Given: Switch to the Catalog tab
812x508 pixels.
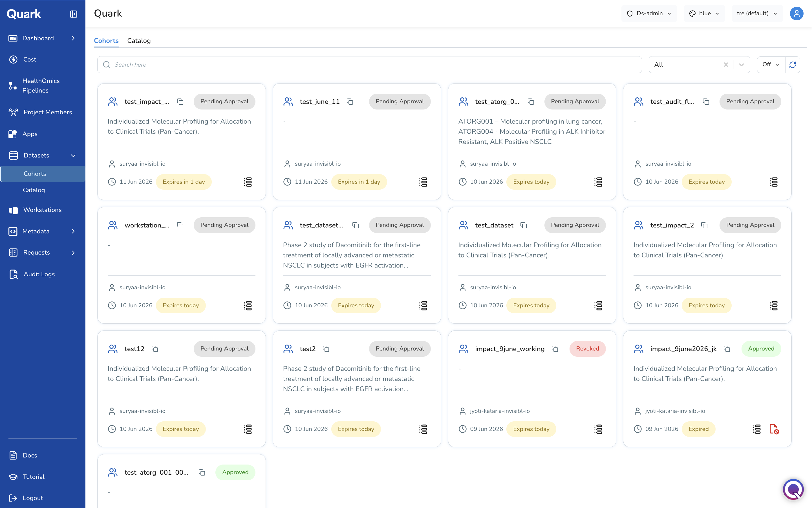Looking at the screenshot, I should [139, 41].
